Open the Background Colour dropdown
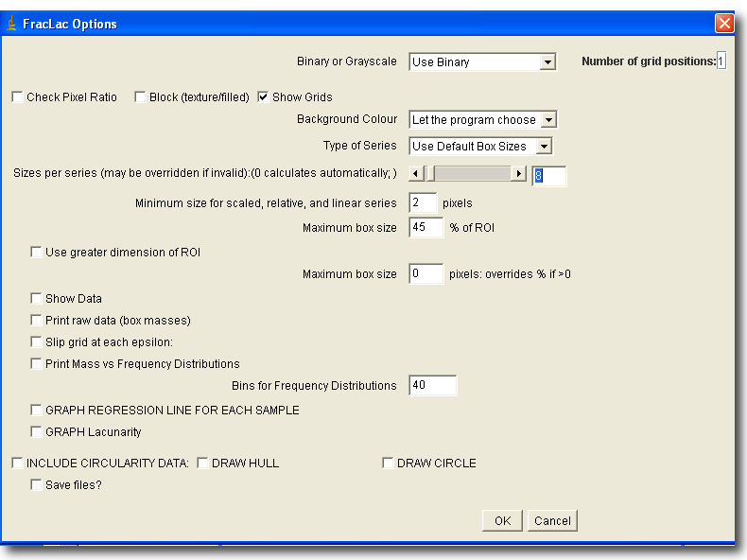747x560 pixels. (483, 119)
